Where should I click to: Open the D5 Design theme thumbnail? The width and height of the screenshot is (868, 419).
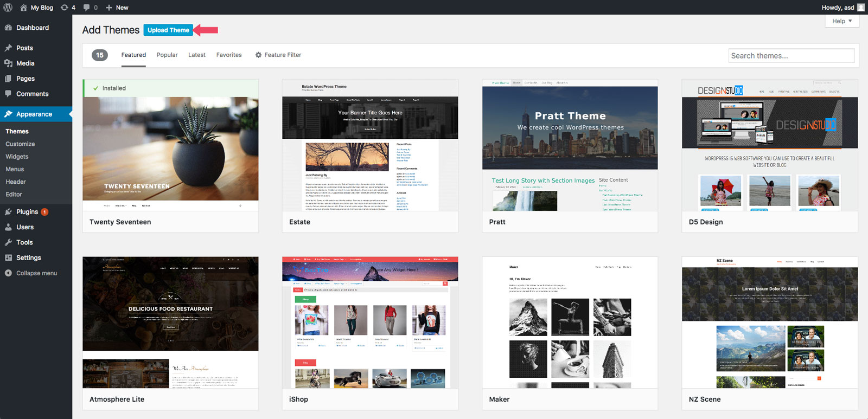point(770,145)
